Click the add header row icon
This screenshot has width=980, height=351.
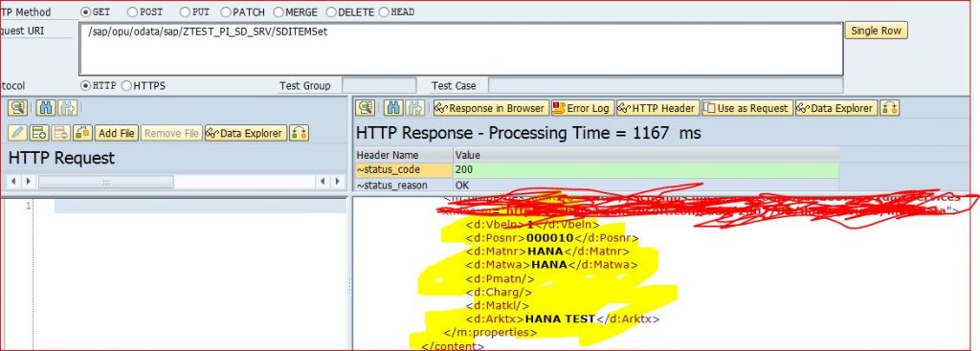pos(39,133)
